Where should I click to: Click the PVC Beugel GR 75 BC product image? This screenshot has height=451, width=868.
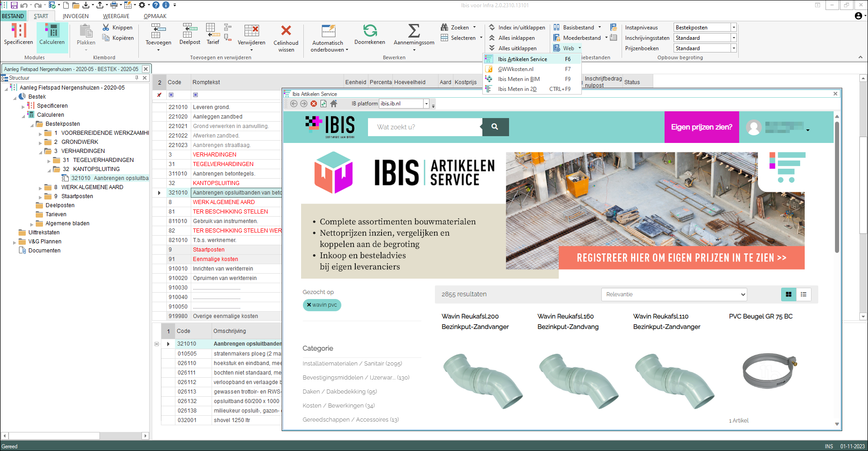[x=769, y=371]
